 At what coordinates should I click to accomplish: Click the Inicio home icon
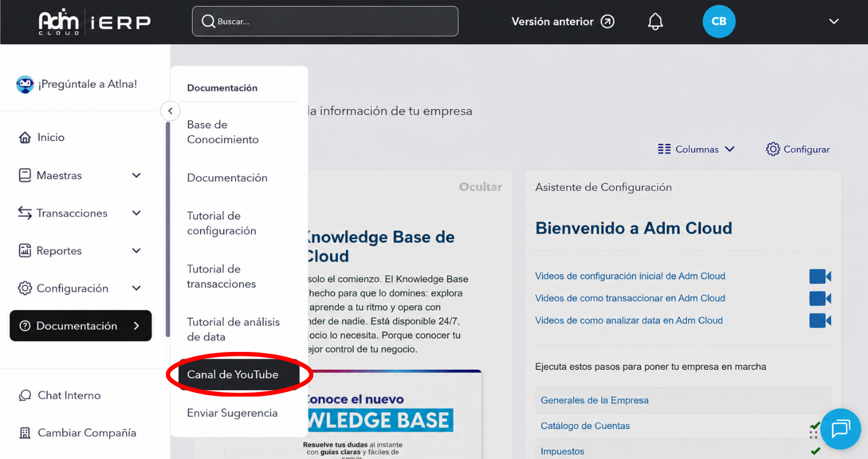coord(25,138)
